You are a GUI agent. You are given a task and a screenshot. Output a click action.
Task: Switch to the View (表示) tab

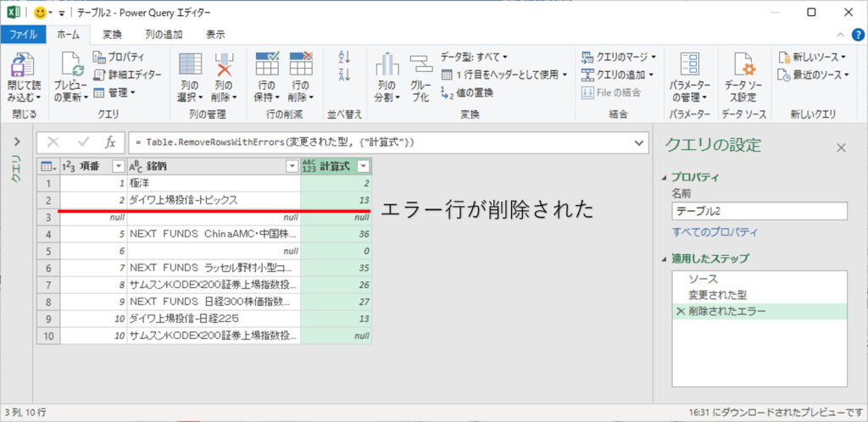click(x=216, y=35)
